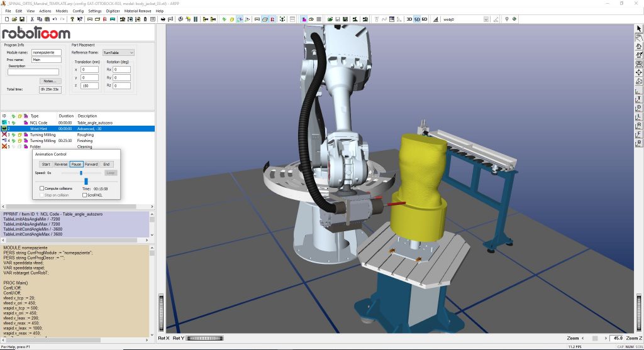Toggle checkbox on Turning Milling Finishing row

(19, 141)
